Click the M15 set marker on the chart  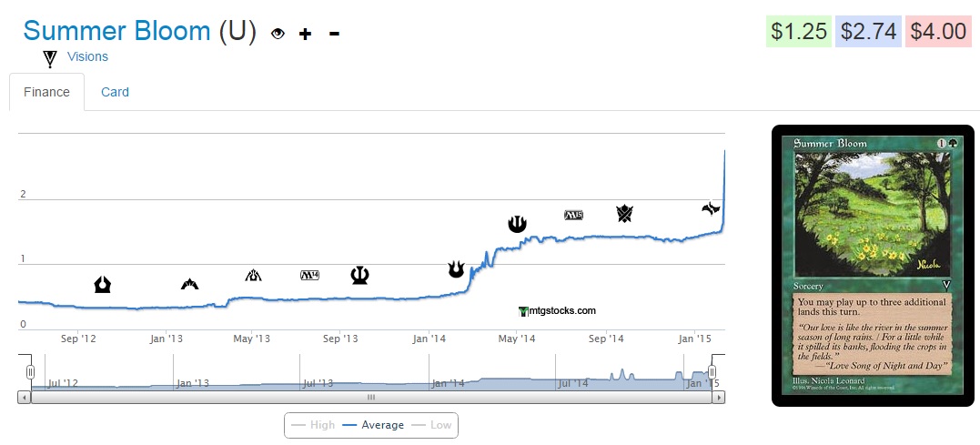click(574, 215)
